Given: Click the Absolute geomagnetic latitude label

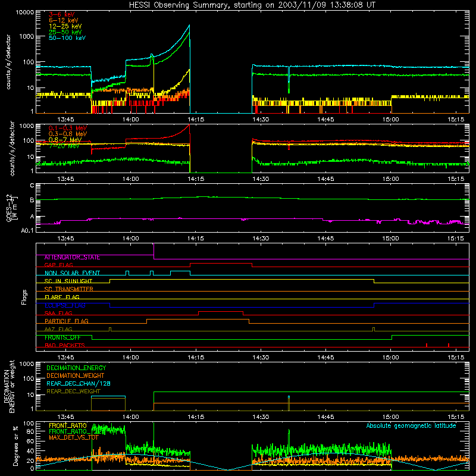Looking at the screenshot, I should point(411,425).
